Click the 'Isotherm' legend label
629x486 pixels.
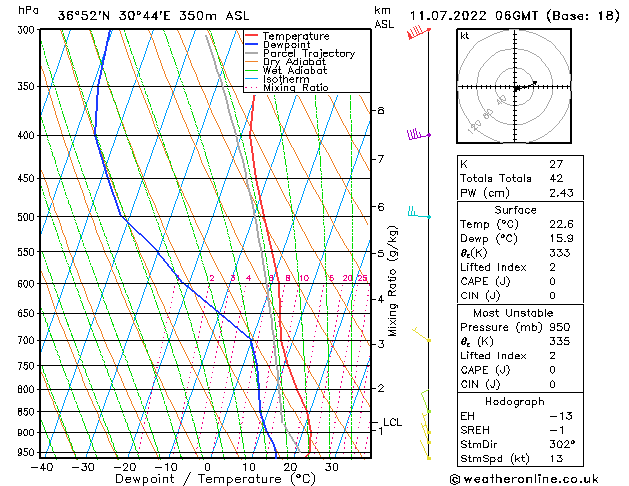pyautogui.click(x=286, y=79)
